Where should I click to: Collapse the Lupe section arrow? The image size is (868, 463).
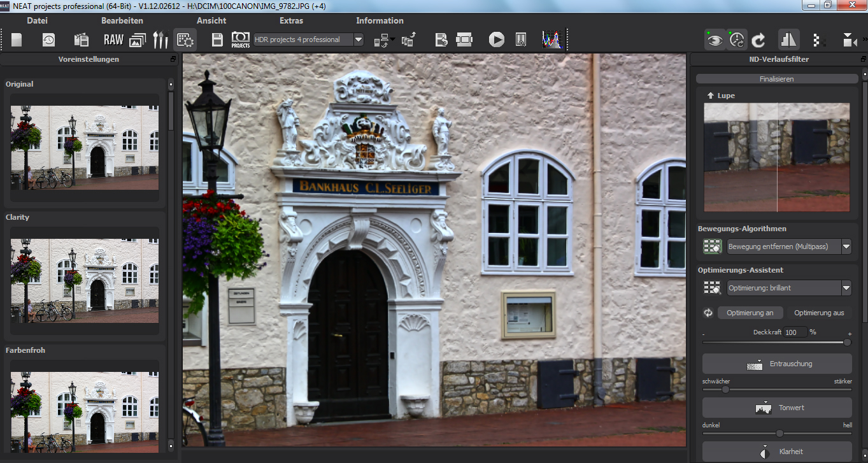click(711, 96)
